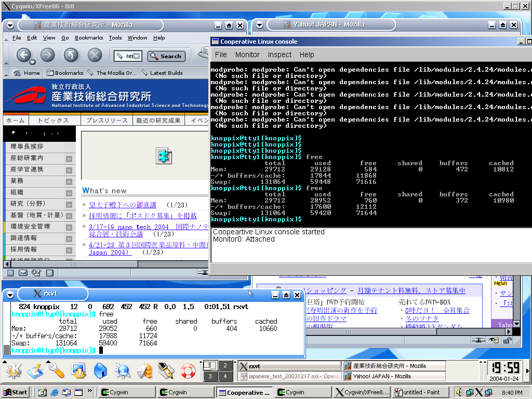Screen dimensions: 532x399
Task: Click the AIST page horizontal scrollbar thumb
Action: 74,264
